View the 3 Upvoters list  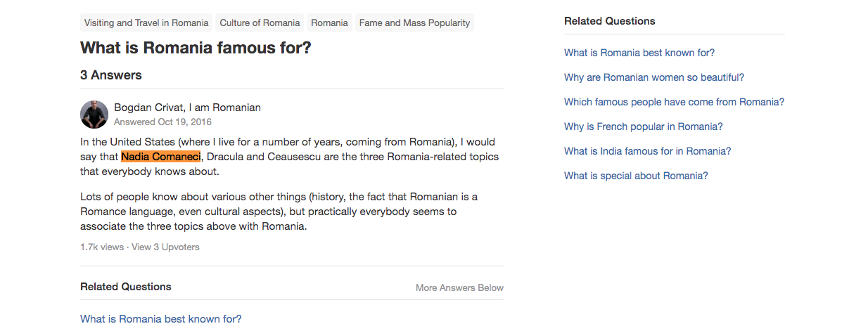(165, 247)
